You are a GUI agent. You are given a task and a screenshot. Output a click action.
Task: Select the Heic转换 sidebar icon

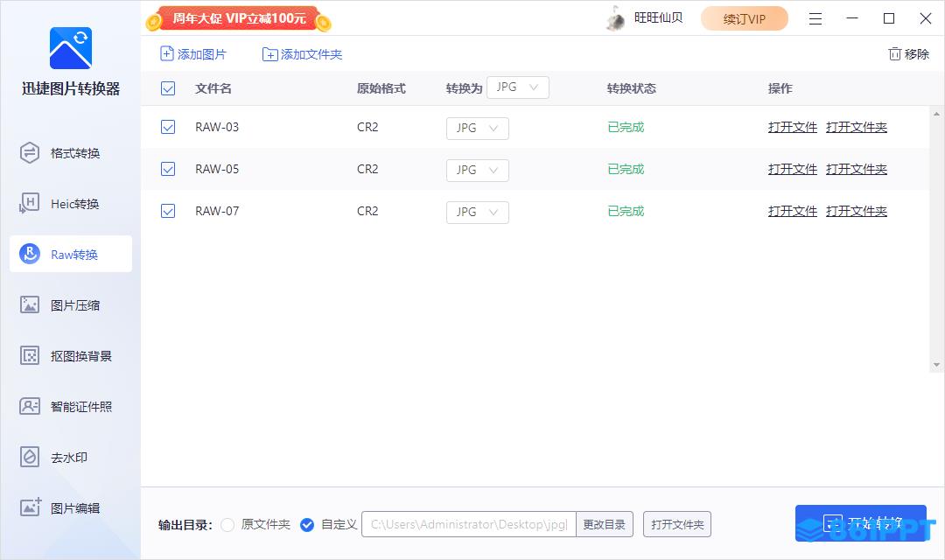point(30,204)
